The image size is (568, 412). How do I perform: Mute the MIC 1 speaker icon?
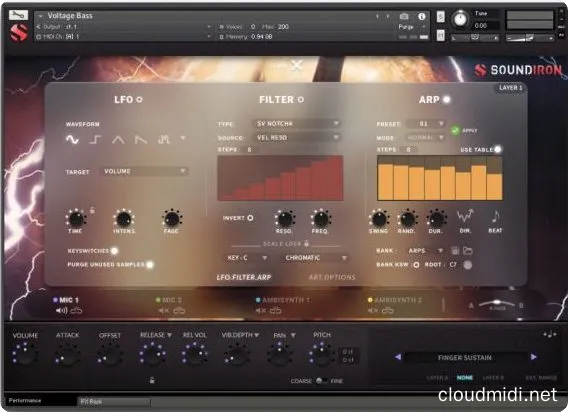pos(62,311)
